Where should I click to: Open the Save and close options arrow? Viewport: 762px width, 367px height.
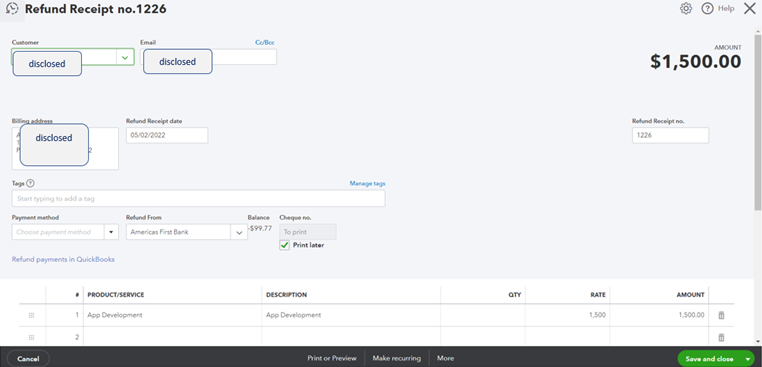pyautogui.click(x=747, y=359)
